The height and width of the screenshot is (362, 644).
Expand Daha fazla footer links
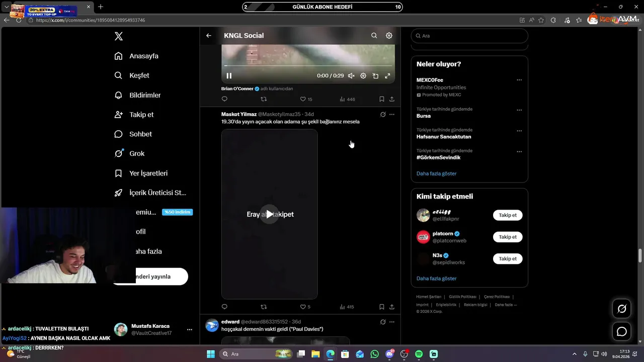[x=506, y=305]
